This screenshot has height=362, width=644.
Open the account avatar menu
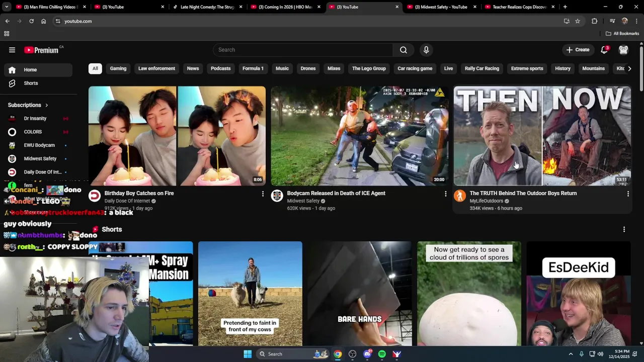tap(623, 50)
